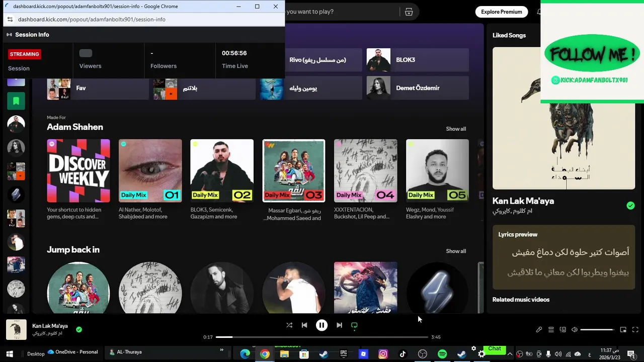
Task: Toggle the saved checkmark in the Now Playing panel
Action: coord(630,205)
